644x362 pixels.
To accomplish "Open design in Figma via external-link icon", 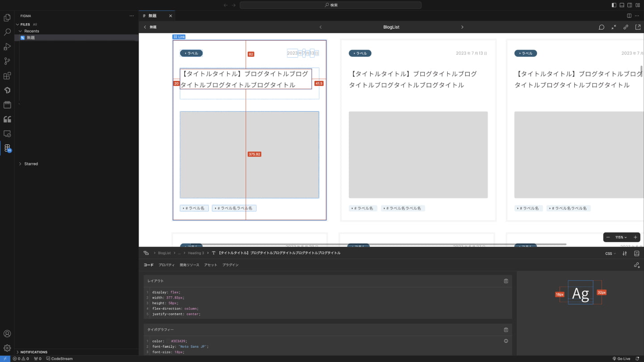I will click(638, 27).
